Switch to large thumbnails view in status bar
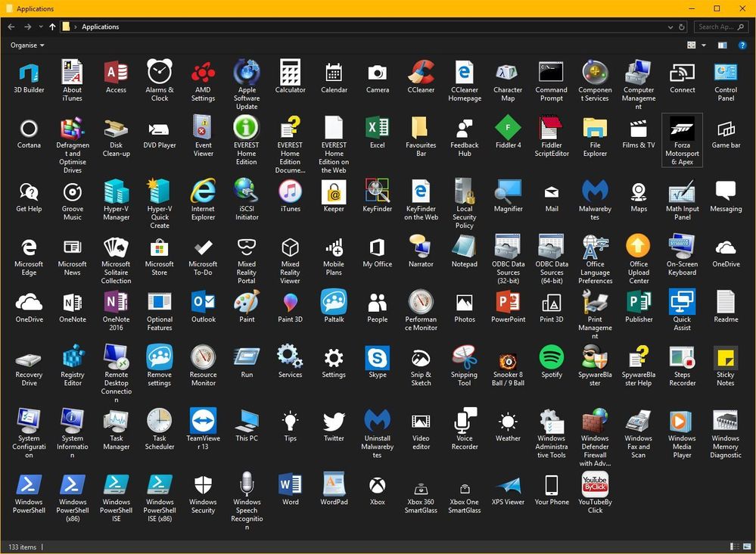The width and height of the screenshot is (756, 554). coord(745,546)
